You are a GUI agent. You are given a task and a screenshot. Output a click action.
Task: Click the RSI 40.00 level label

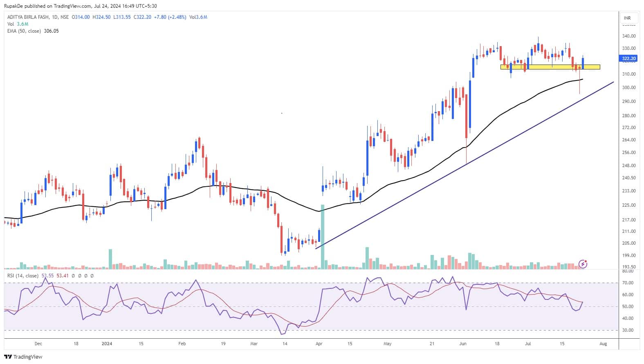click(628, 318)
